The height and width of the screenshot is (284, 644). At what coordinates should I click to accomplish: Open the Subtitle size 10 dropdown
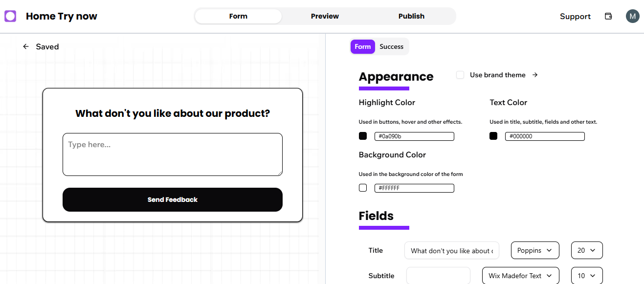[x=586, y=276]
